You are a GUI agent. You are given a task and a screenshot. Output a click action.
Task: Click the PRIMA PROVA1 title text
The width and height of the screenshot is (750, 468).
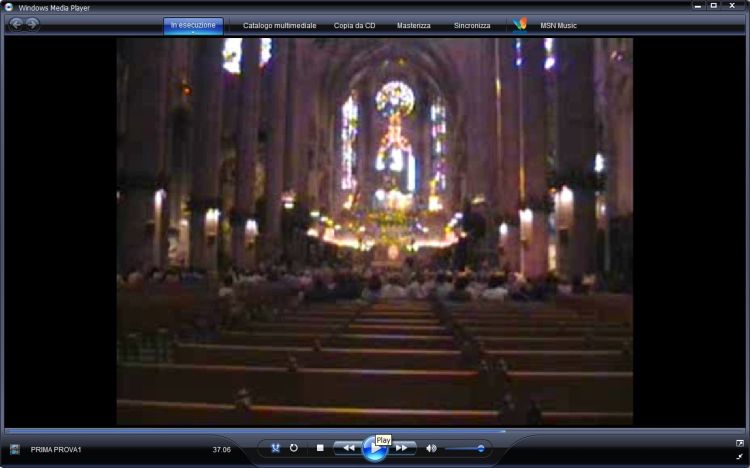(x=56, y=449)
